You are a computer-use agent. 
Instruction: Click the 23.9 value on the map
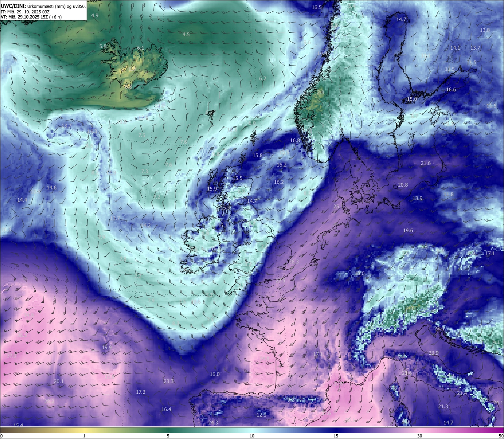434,353
